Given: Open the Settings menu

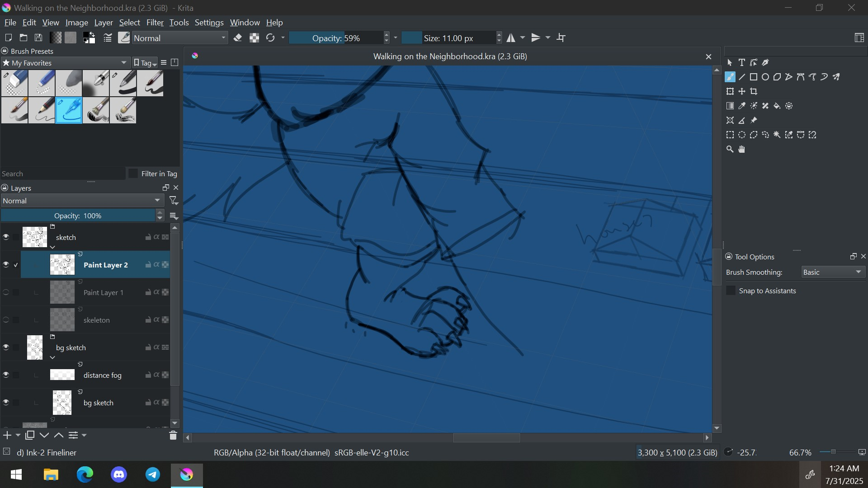Looking at the screenshot, I should 209,23.
